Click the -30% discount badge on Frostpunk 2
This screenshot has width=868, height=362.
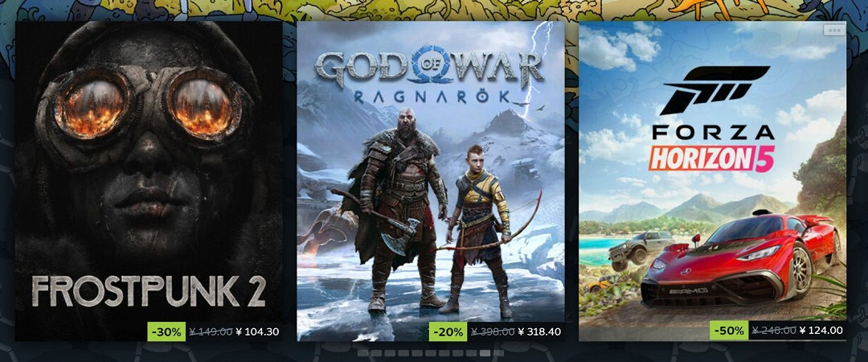pos(166,331)
